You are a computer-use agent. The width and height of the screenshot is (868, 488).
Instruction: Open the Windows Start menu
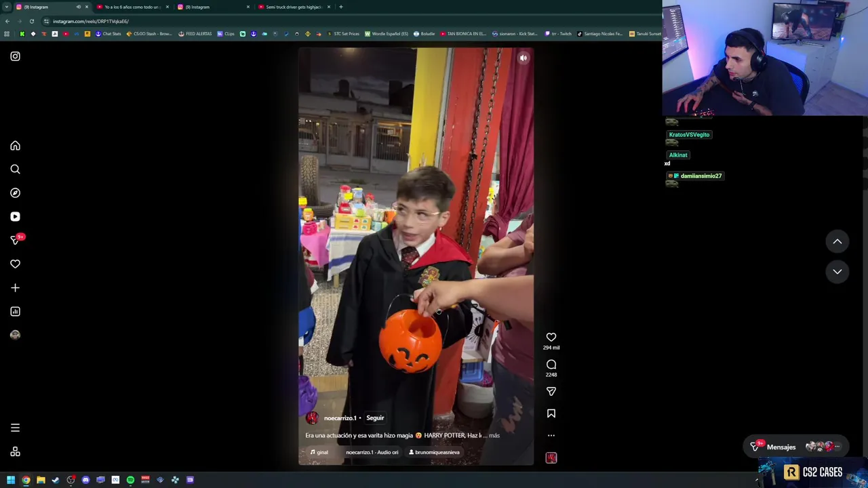tap(11, 480)
